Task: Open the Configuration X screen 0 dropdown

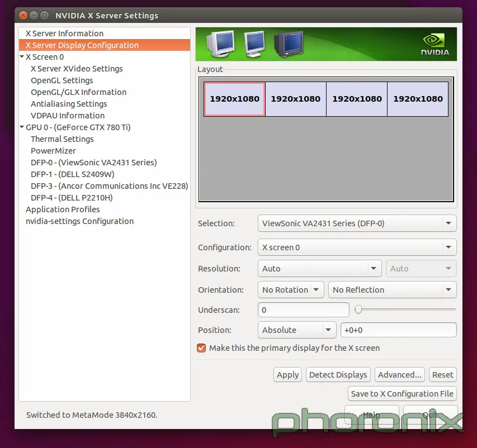Action: [357, 247]
